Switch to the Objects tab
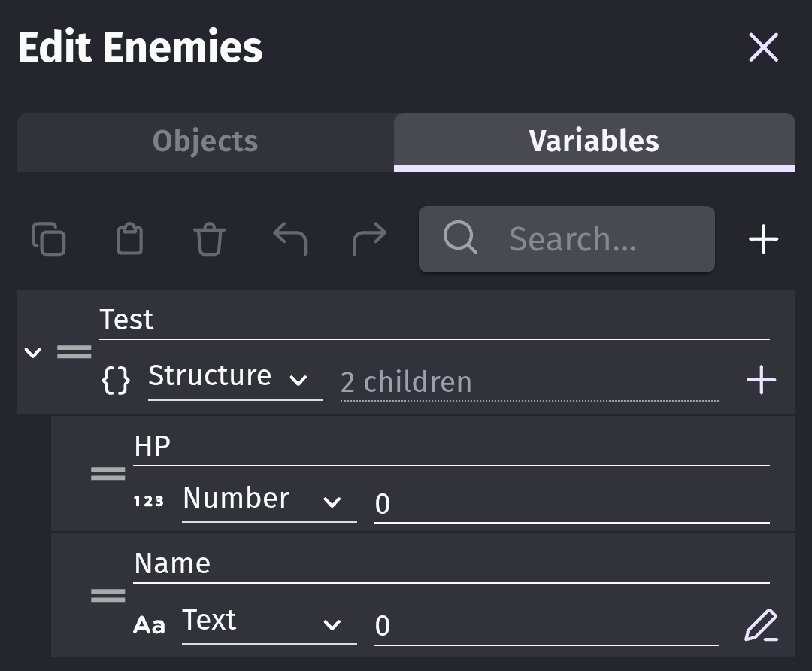This screenshot has height=671, width=812. (x=205, y=141)
